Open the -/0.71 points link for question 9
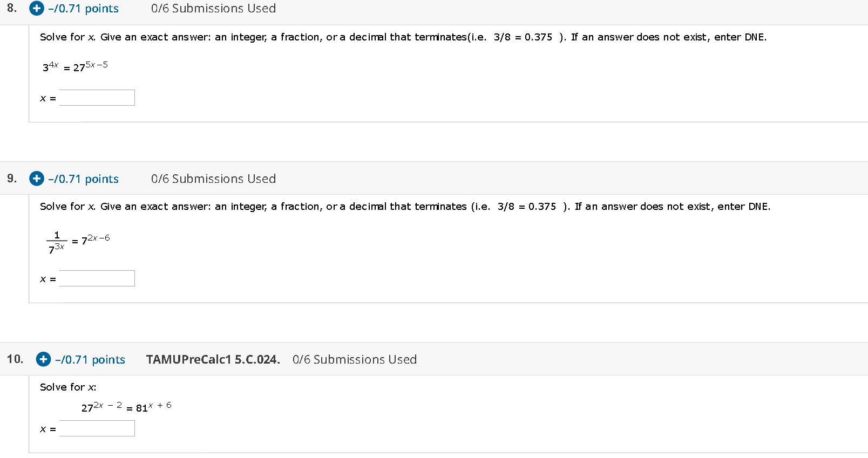The width and height of the screenshot is (868, 458). pos(83,179)
